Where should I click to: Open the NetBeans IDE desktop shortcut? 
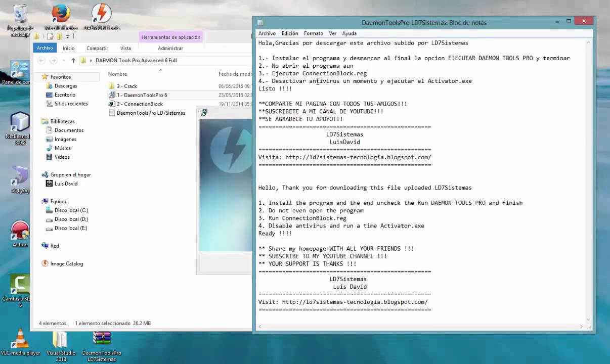(x=19, y=128)
